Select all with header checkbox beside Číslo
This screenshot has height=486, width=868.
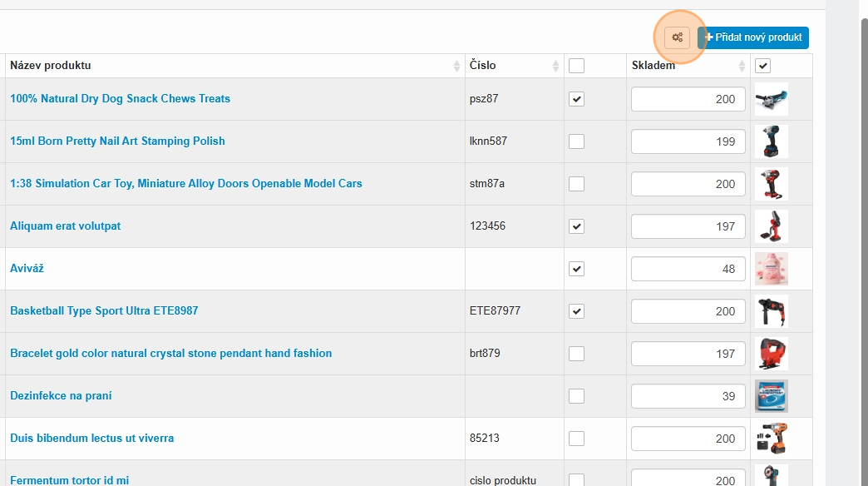[577, 66]
